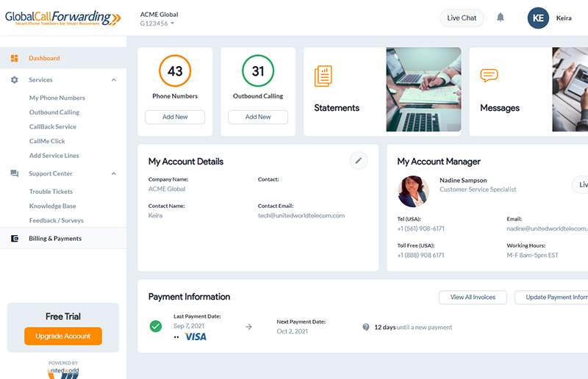Click the VISA card logo
The height and width of the screenshot is (379, 588).
(x=196, y=336)
